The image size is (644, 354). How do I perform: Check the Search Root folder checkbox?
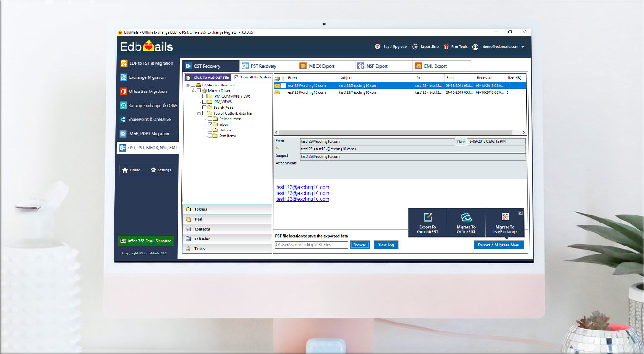pyautogui.click(x=204, y=108)
